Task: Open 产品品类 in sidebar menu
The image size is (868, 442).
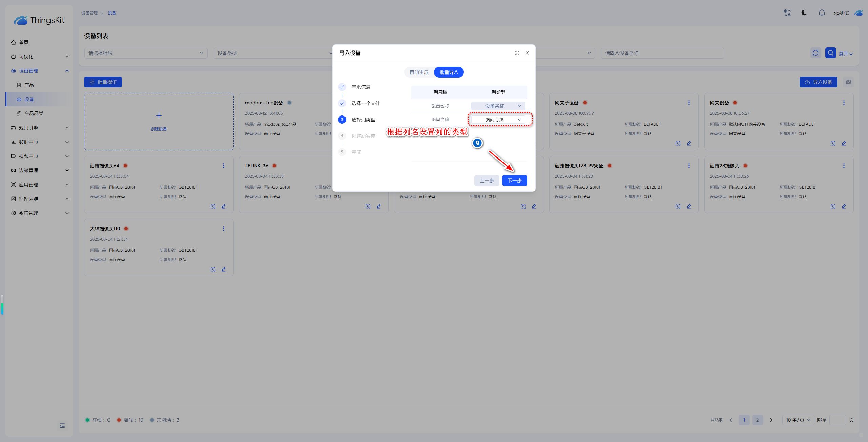Action: (34, 113)
